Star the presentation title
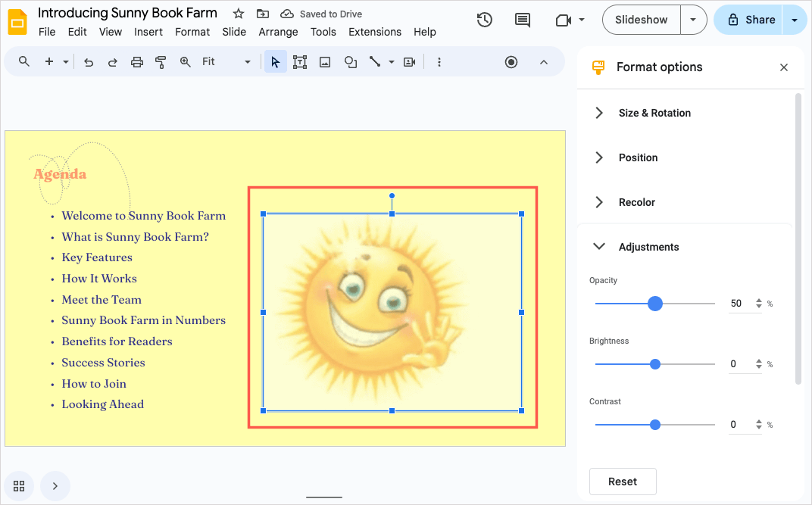Image resolution: width=812 pixels, height=505 pixels. point(239,14)
